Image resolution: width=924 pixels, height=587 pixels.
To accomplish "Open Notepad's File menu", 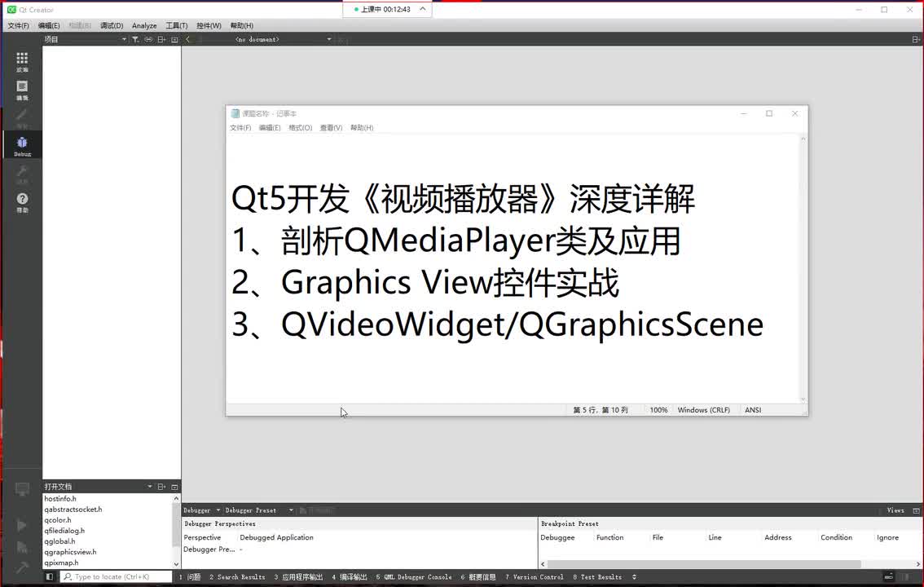I will [240, 128].
